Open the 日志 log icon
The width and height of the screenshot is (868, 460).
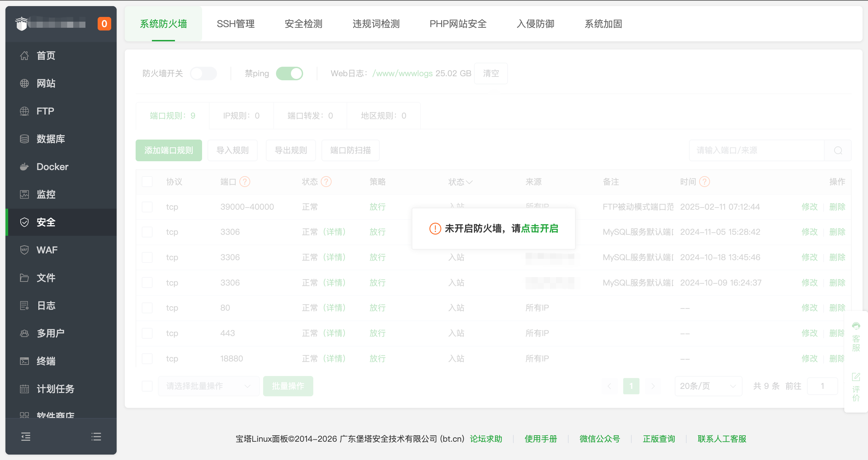point(24,306)
